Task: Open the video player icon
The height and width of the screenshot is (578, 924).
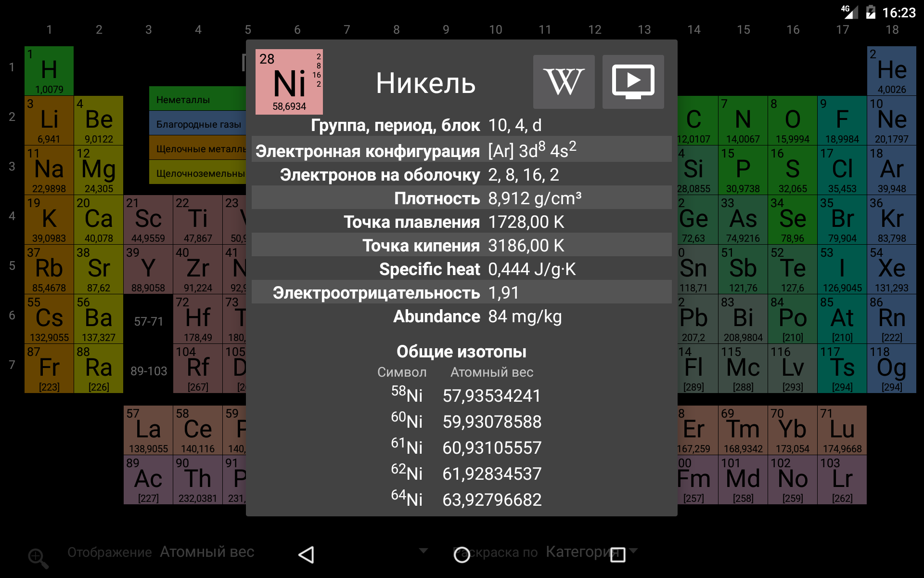Action: (x=633, y=82)
